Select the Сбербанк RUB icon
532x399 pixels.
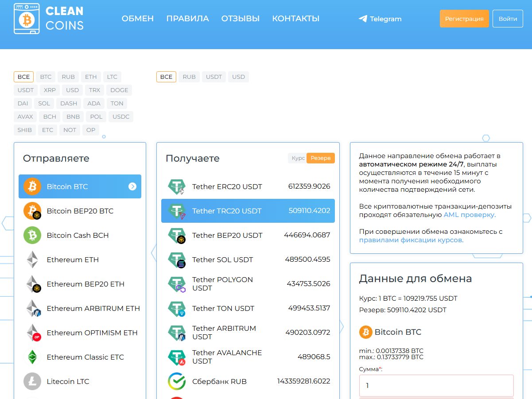click(x=176, y=381)
